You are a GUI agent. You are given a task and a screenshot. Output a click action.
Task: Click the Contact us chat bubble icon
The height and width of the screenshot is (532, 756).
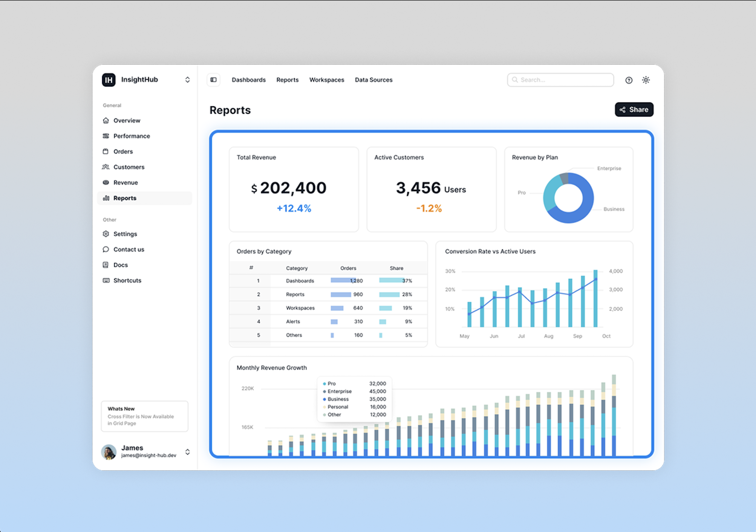pos(106,249)
